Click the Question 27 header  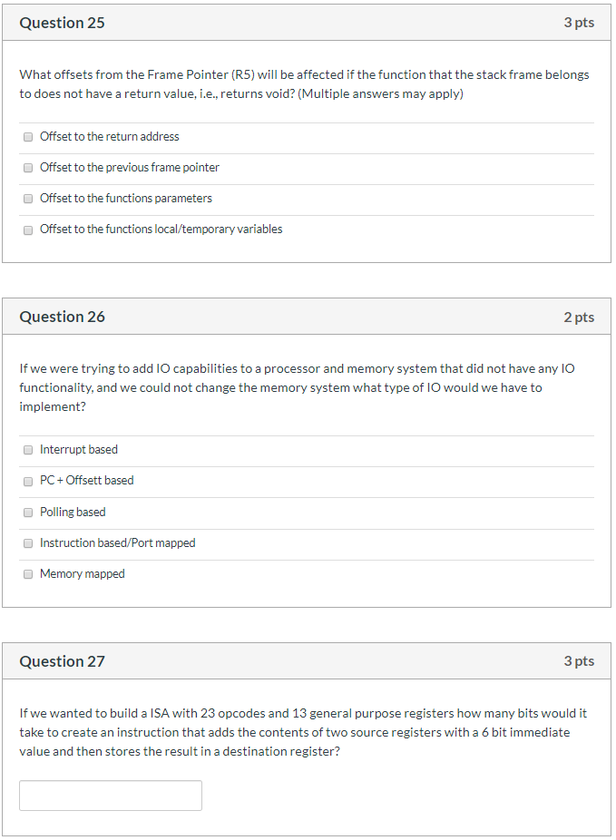click(x=62, y=661)
